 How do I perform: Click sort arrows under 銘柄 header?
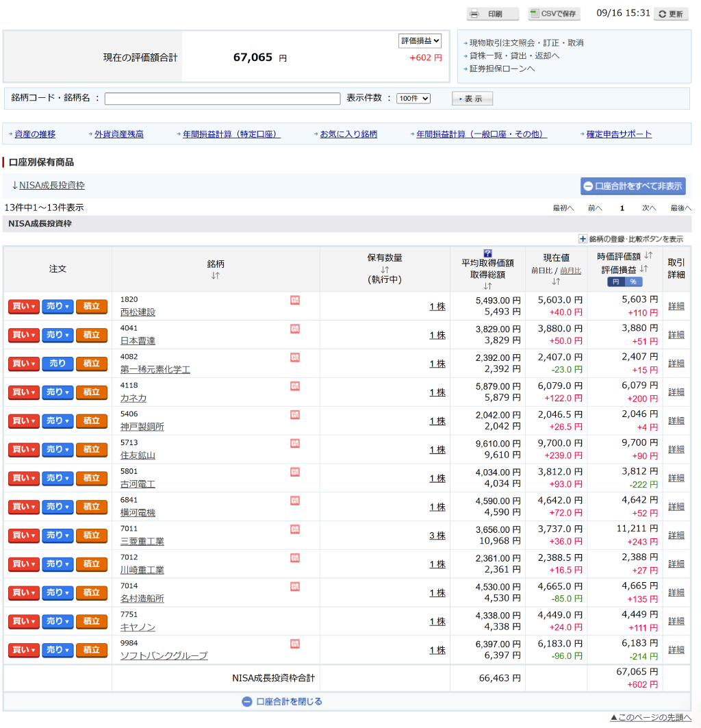(x=216, y=276)
